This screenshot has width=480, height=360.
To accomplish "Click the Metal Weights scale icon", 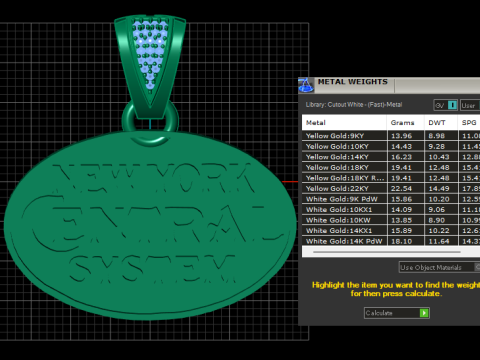I will click(306, 85).
